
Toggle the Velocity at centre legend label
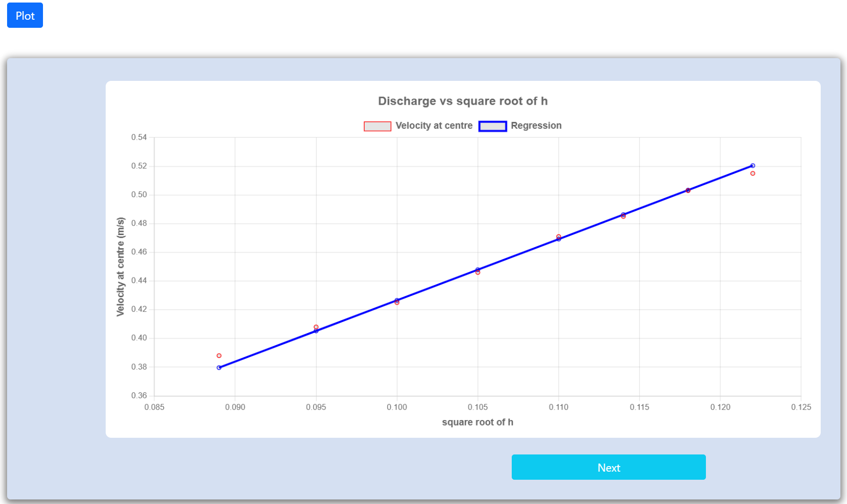point(434,126)
